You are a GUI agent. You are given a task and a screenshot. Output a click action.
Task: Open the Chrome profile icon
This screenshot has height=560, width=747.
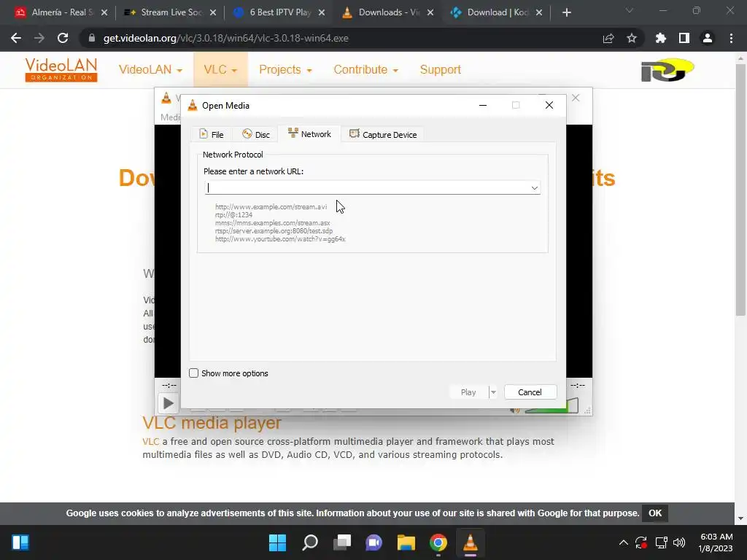tap(708, 38)
